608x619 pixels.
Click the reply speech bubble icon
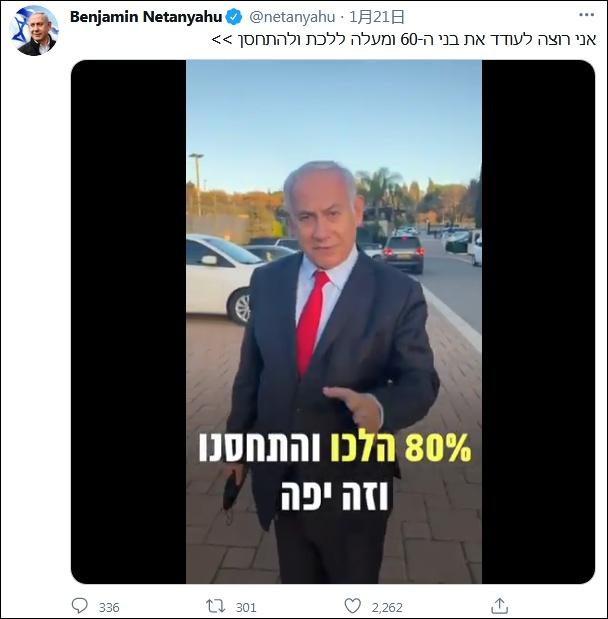79,606
